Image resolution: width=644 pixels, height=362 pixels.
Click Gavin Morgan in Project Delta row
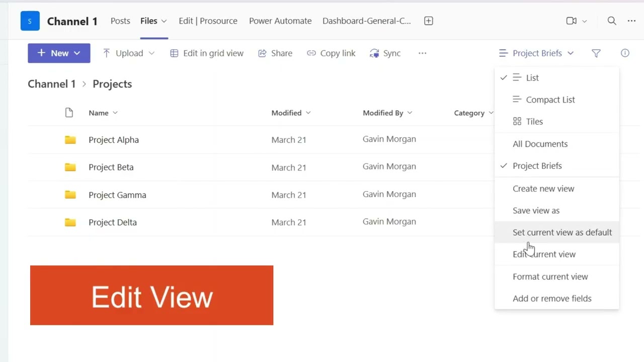pyautogui.click(x=389, y=222)
